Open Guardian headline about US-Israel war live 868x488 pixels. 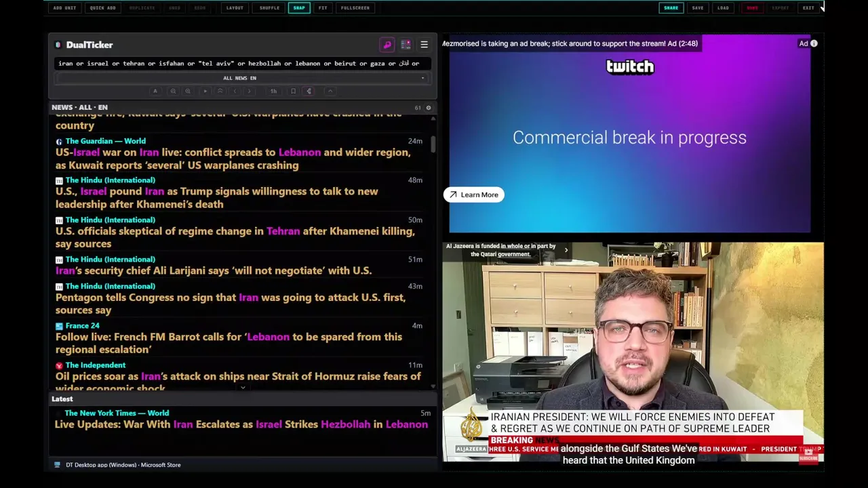click(233, 159)
